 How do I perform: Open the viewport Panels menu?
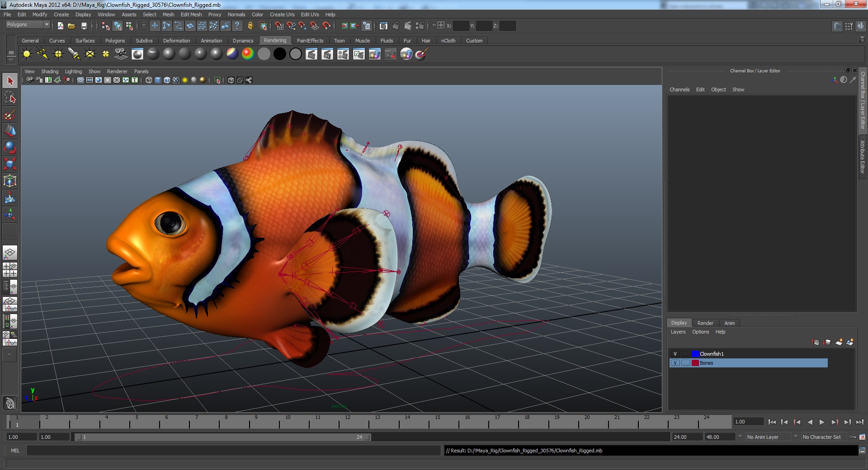pos(141,71)
